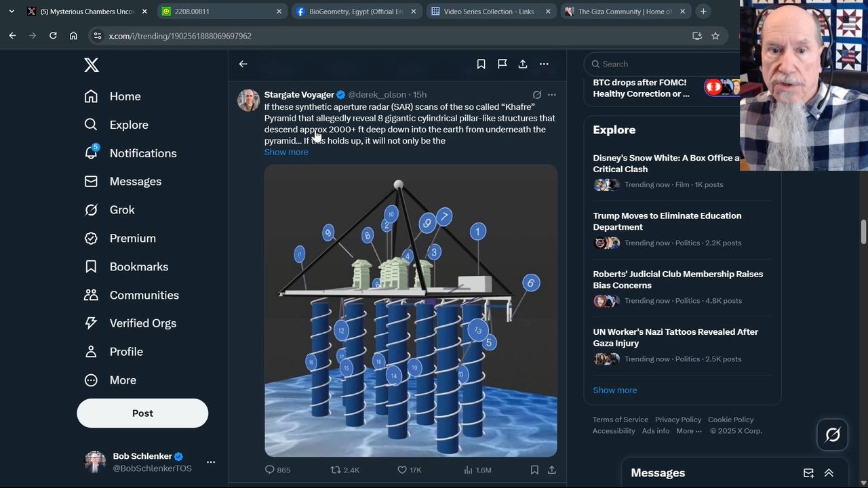Open the Notifications bell
Screen dimensions: 868x488
point(92,152)
